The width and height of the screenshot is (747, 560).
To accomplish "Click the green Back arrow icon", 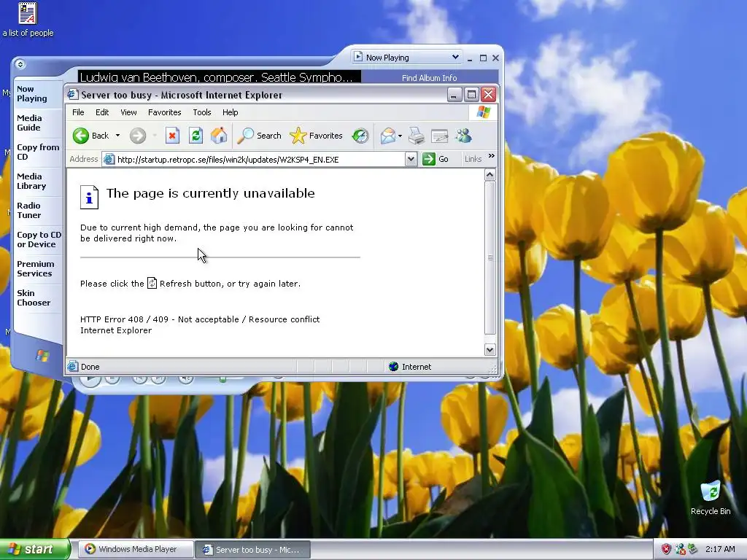I will point(81,136).
